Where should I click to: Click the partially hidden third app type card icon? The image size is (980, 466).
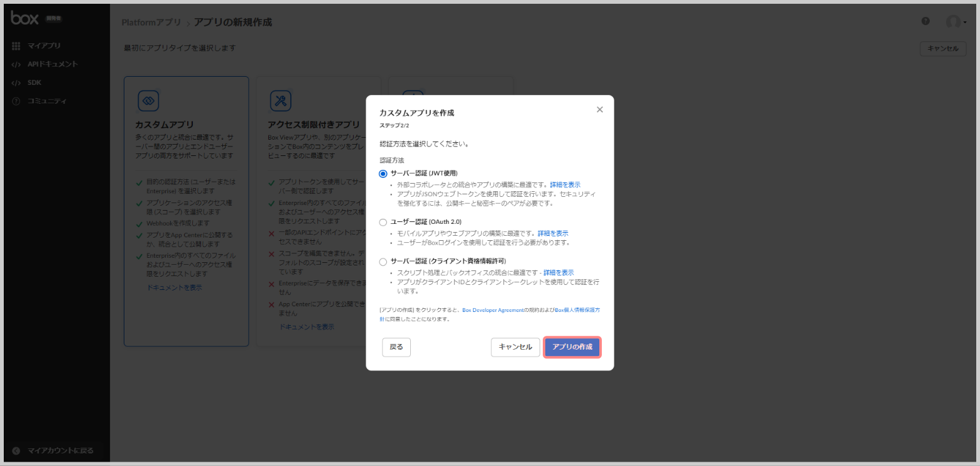[412, 93]
